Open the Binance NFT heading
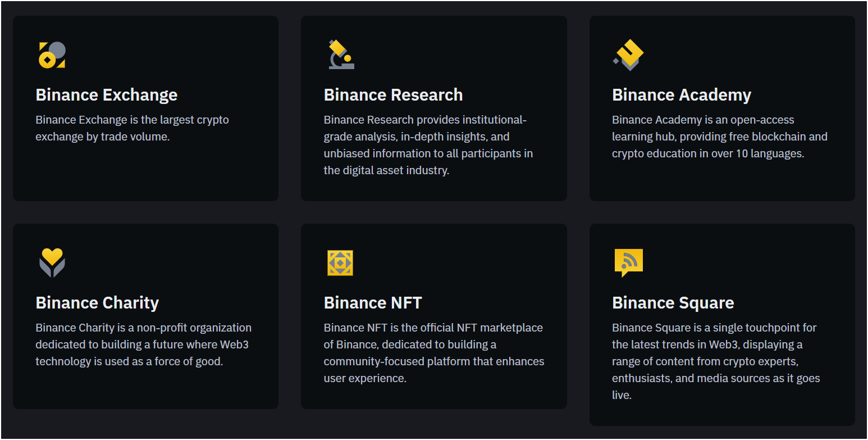Viewport: 868px width, 440px height. pos(373,303)
